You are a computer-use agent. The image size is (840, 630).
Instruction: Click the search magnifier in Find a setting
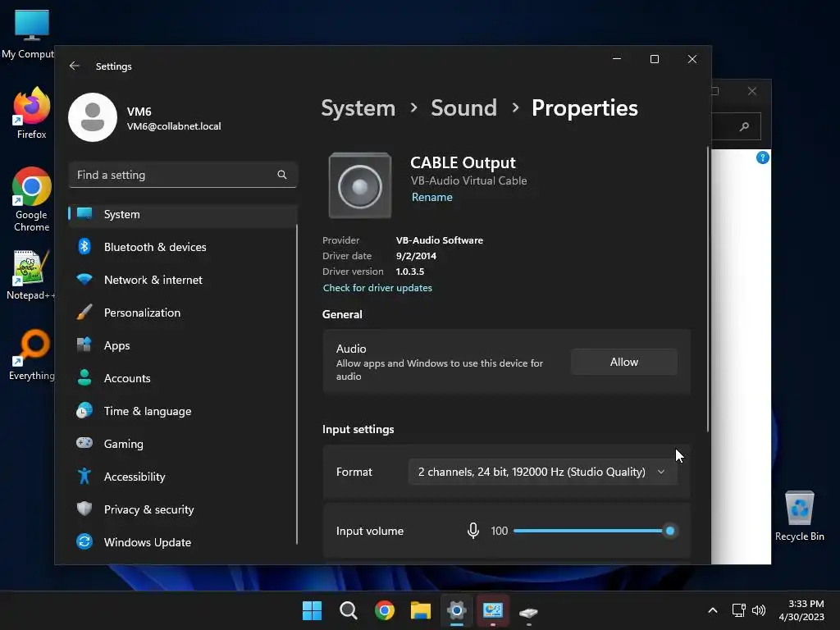(282, 175)
